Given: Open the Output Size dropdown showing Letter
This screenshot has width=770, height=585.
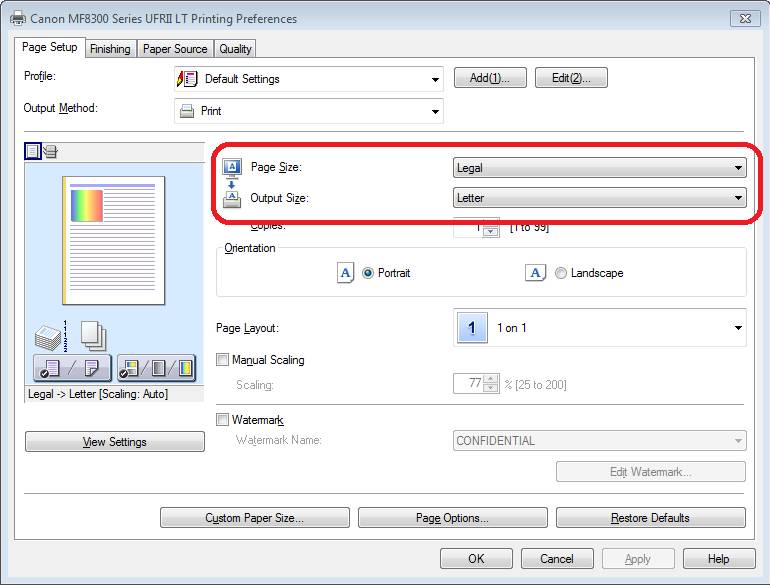Looking at the screenshot, I should tap(600, 198).
